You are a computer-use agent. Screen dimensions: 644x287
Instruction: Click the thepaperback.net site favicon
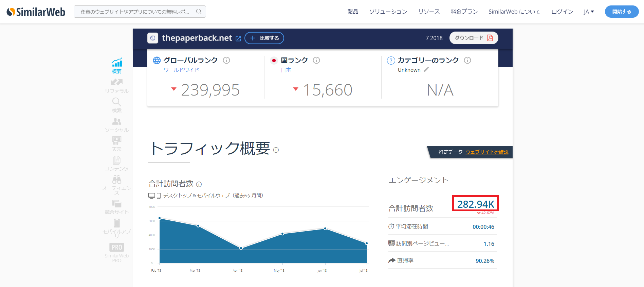coord(153,38)
